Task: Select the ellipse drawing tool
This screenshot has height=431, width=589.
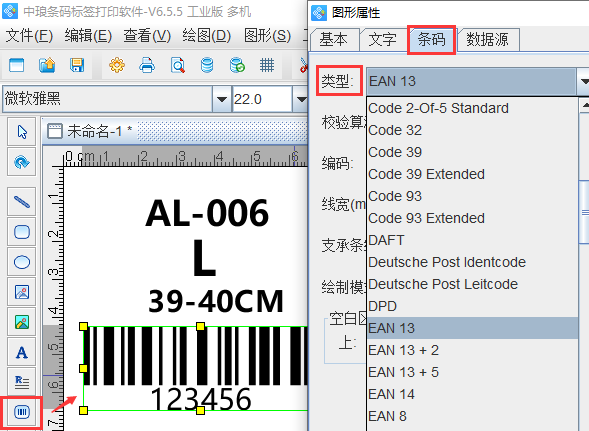Action: (22, 262)
